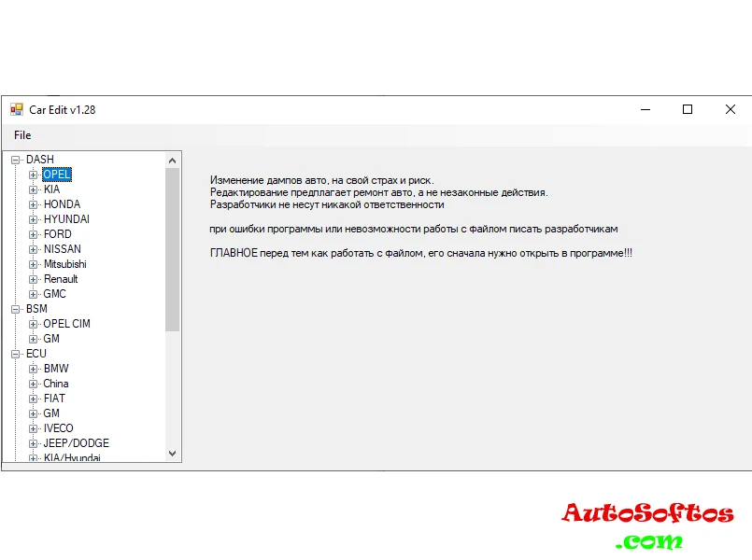Select the FORD tree item
Viewport: 752px width, 560px height.
57,234
